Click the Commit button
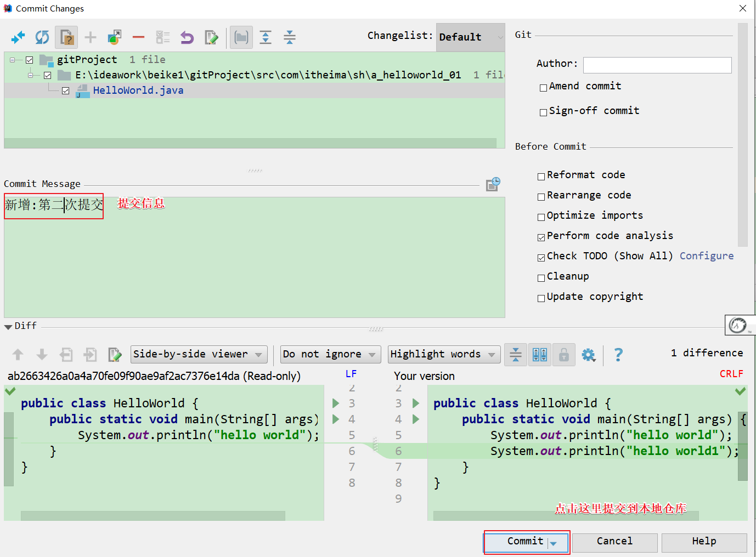Image resolution: width=756 pixels, height=557 pixels. [x=524, y=542]
